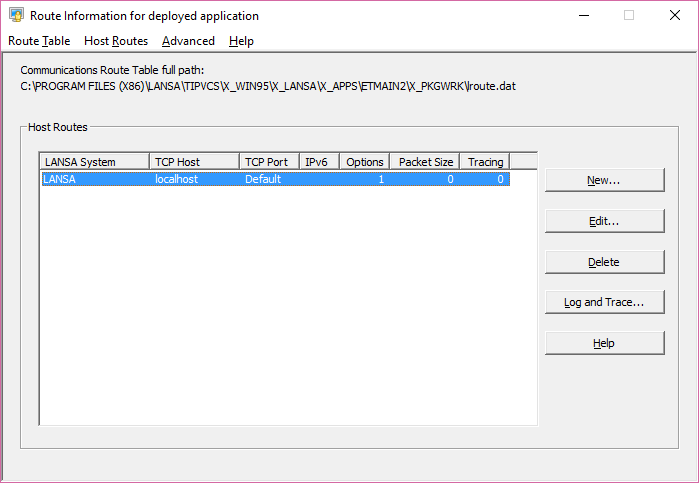
Task: Click the application icon in the title bar
Action: (x=16, y=15)
